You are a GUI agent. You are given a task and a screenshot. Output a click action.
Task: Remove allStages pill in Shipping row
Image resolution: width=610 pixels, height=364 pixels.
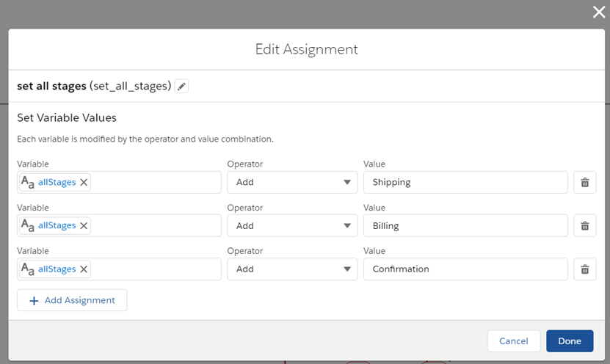click(x=84, y=183)
